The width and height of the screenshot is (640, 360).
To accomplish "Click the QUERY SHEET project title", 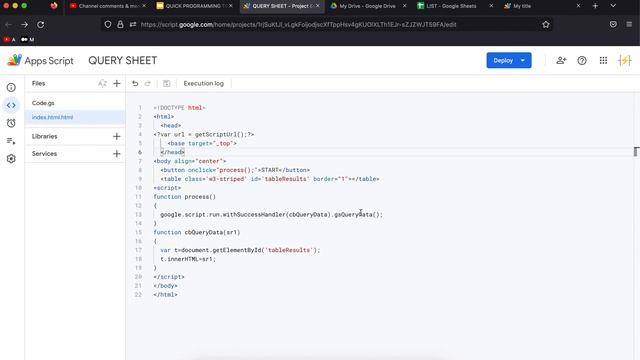I will click(122, 60).
